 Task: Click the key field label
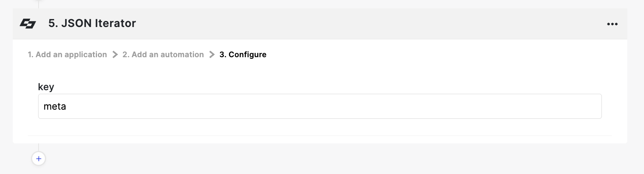[46, 87]
